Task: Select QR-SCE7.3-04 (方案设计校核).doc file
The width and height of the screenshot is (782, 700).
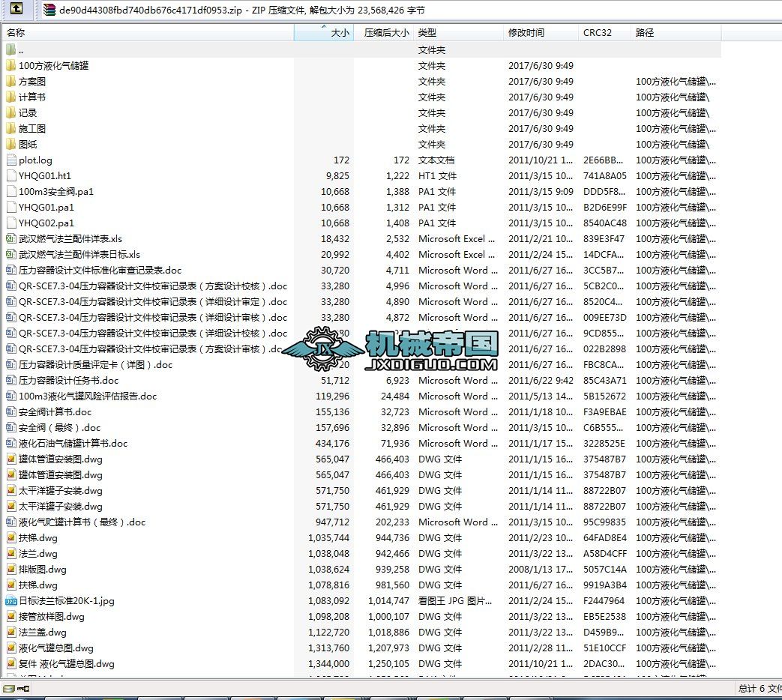Action: click(x=153, y=286)
